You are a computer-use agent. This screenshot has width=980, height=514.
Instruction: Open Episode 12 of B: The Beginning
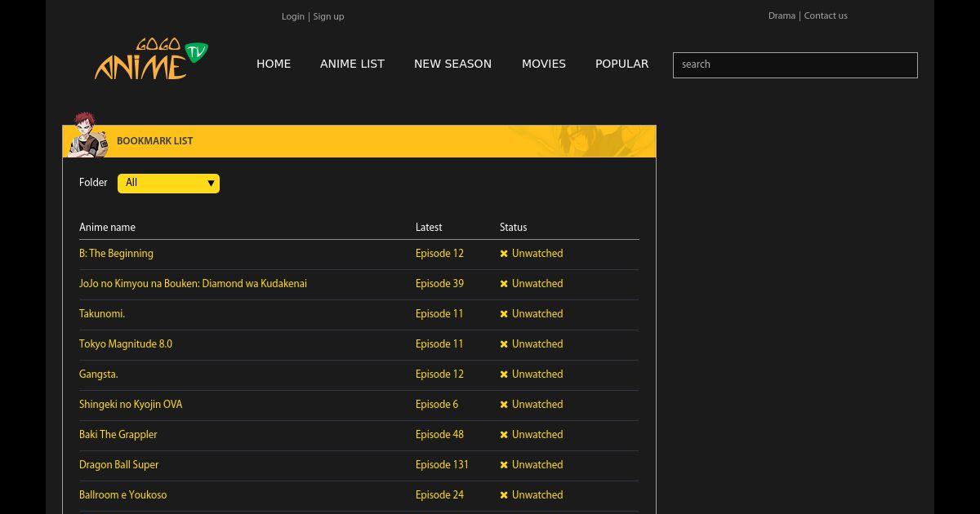(x=439, y=254)
